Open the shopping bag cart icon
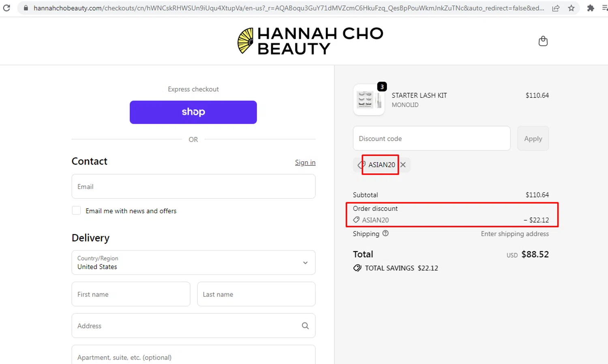 pyautogui.click(x=543, y=41)
